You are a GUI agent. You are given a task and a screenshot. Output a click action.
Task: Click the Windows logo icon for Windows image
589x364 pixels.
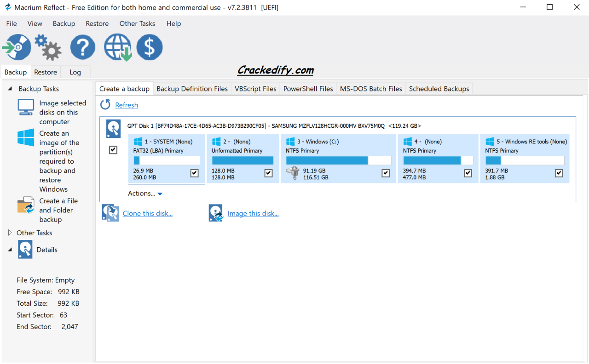pyautogui.click(x=26, y=137)
